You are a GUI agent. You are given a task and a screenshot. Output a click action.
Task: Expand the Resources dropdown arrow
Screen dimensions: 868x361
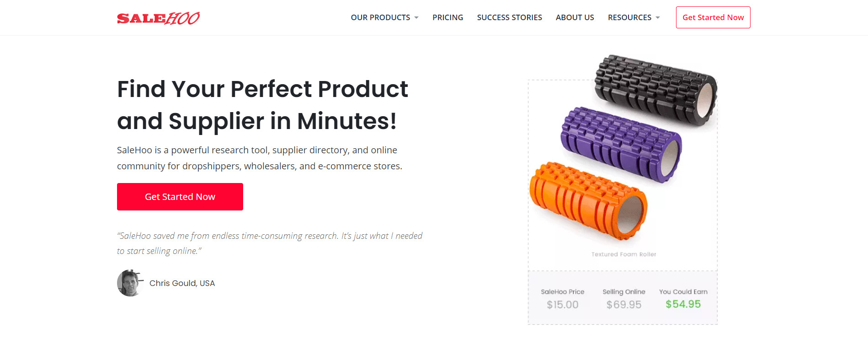(658, 18)
